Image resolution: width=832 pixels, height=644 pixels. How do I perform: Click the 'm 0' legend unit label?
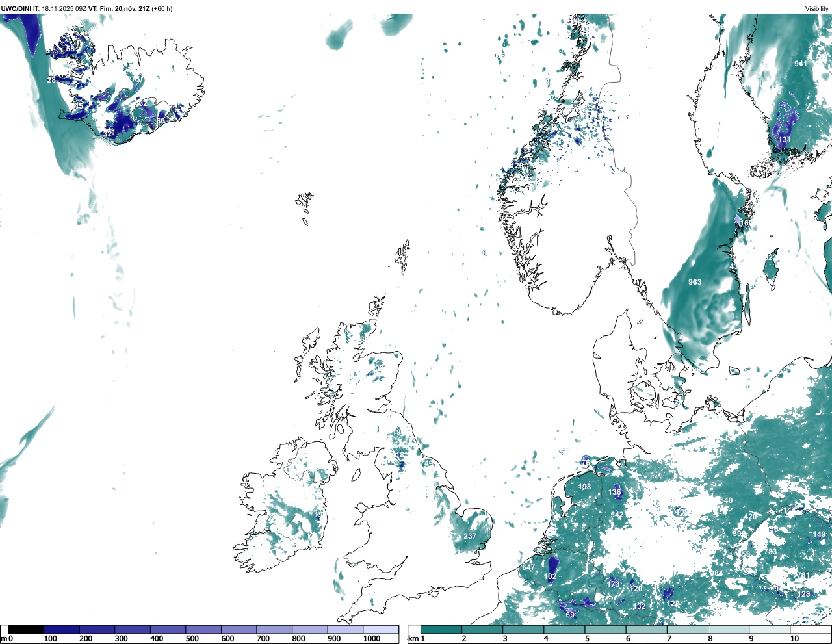(7, 639)
